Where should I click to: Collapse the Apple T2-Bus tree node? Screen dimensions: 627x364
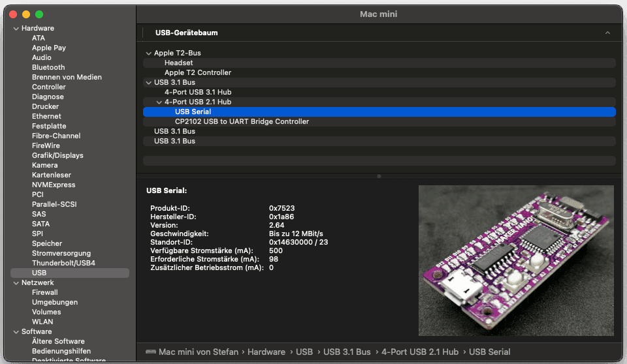(x=149, y=53)
